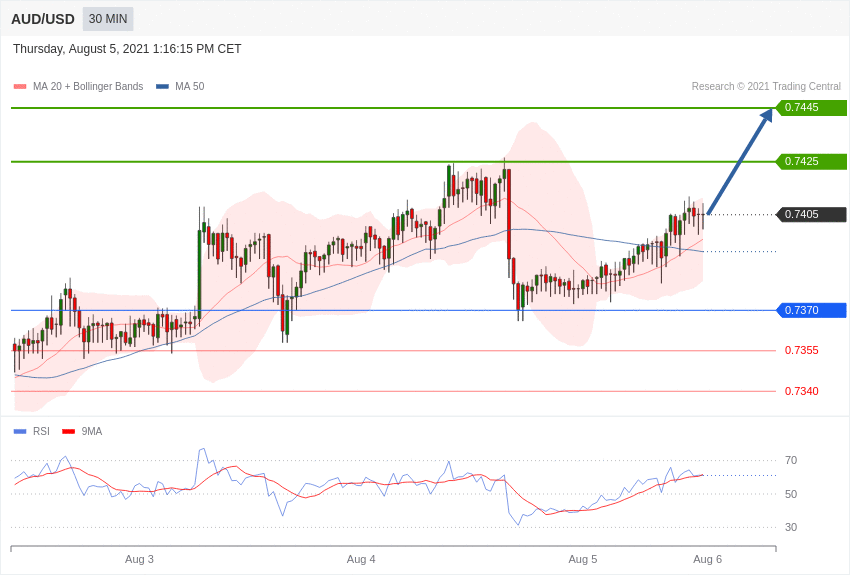Click the 0.7340 support level value

pyautogui.click(x=802, y=391)
